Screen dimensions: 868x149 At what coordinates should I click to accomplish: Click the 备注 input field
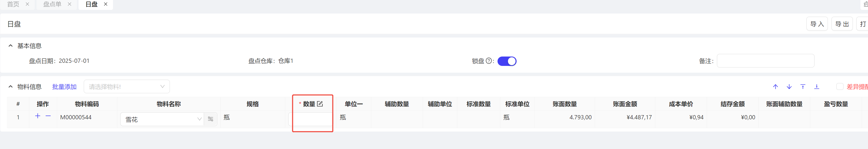point(765,61)
